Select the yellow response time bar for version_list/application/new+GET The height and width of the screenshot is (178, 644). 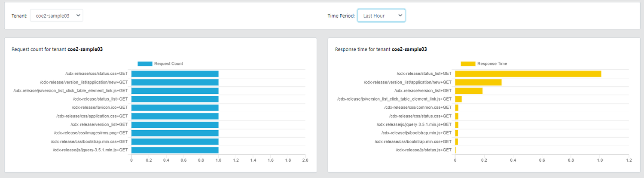[478, 82]
